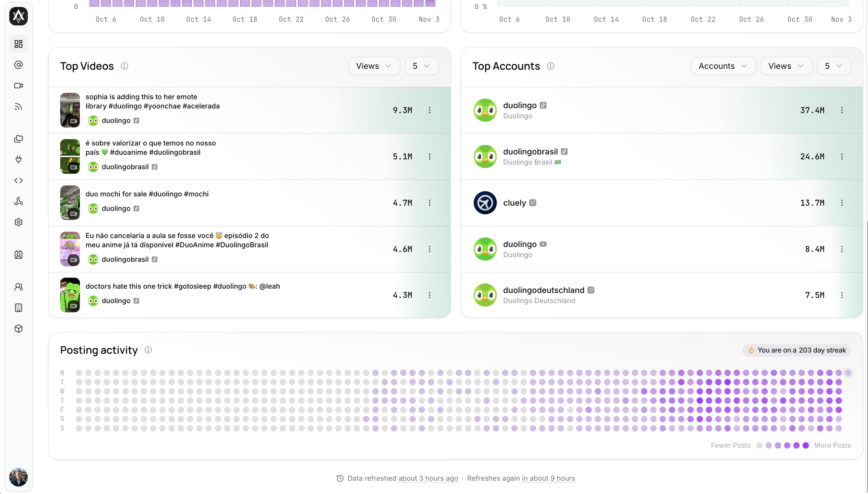
Task: Open the dashboard grid icon in sidebar
Action: coord(18,44)
